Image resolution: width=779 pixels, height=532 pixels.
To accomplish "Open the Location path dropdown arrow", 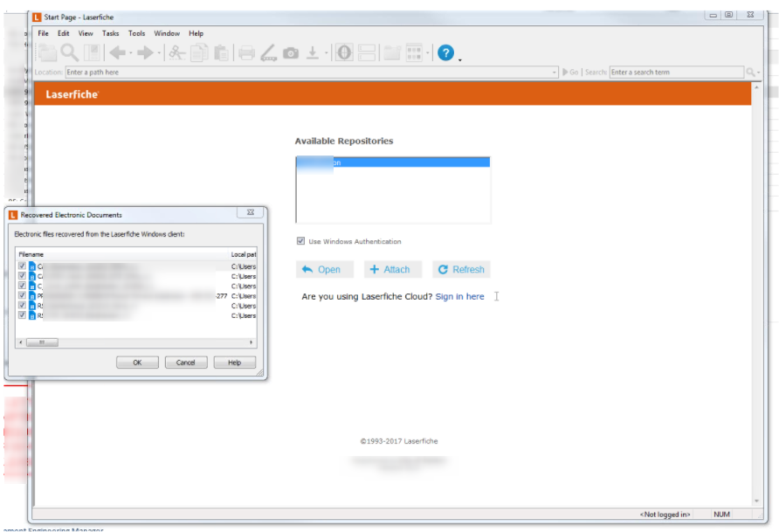I will 554,73.
